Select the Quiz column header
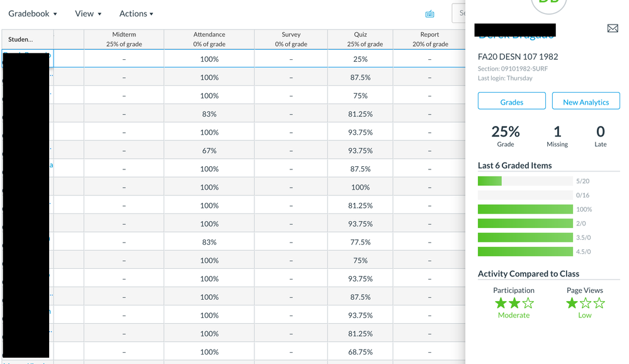This screenshot has width=629, height=364. (360, 39)
